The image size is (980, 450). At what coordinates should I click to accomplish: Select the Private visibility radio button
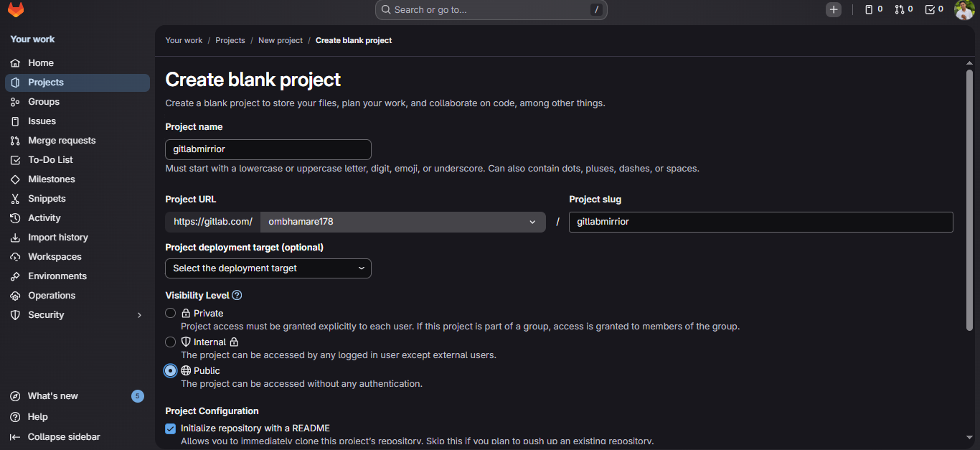tap(170, 313)
